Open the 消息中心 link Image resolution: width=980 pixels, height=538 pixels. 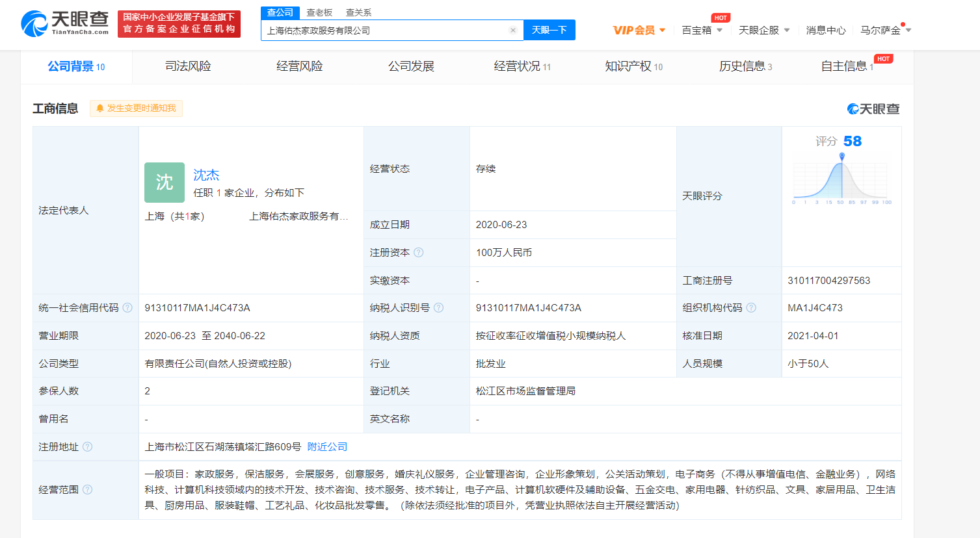pos(826,31)
